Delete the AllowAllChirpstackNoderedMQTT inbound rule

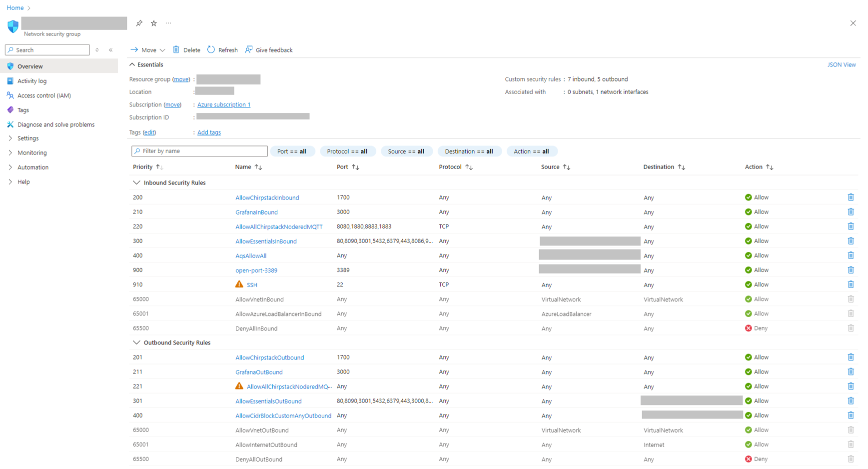tap(851, 226)
